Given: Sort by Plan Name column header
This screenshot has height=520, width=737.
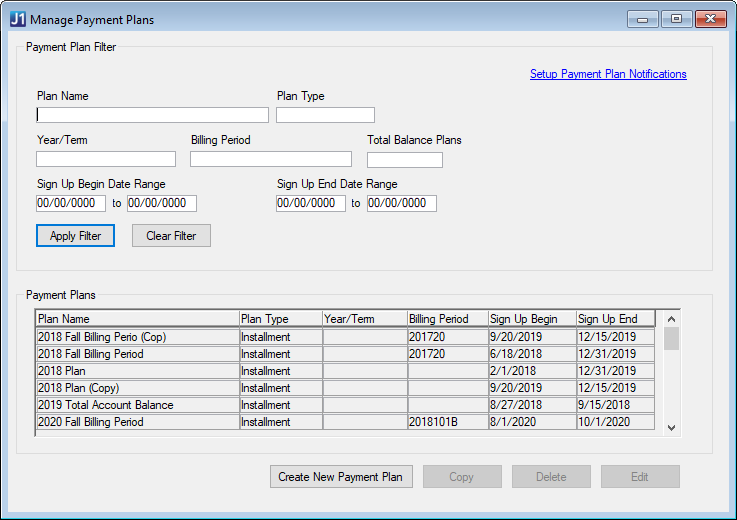Looking at the screenshot, I should tap(137, 319).
